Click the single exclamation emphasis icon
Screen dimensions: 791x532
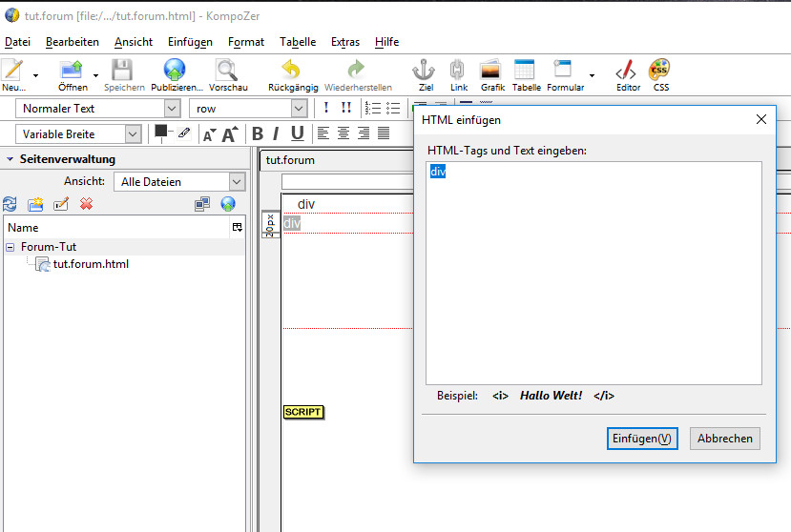[326, 108]
